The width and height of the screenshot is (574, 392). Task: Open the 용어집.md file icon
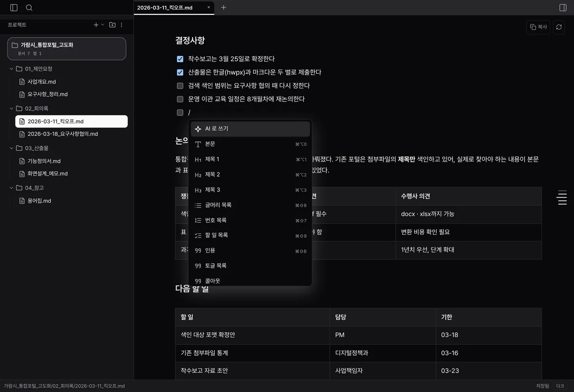point(22,201)
